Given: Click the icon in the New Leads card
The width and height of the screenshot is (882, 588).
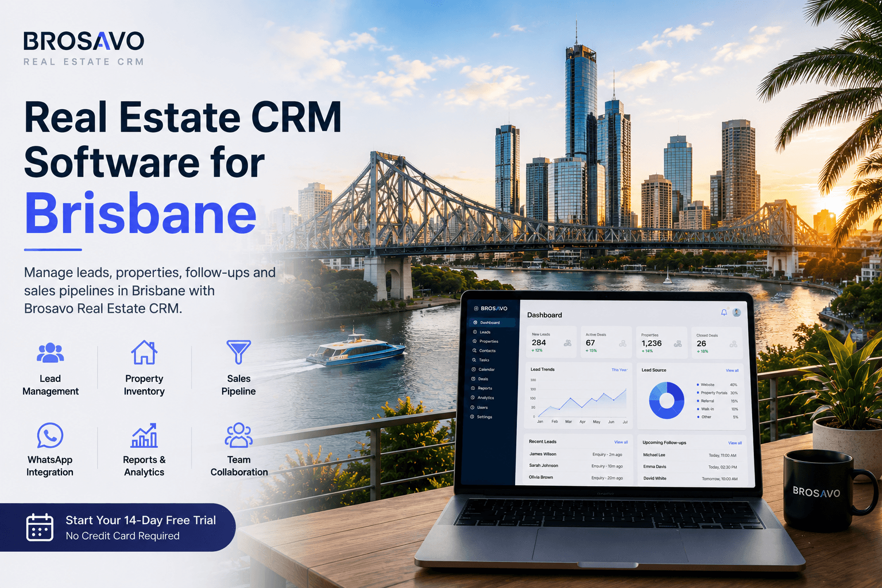Looking at the screenshot, I should pos(567,343).
